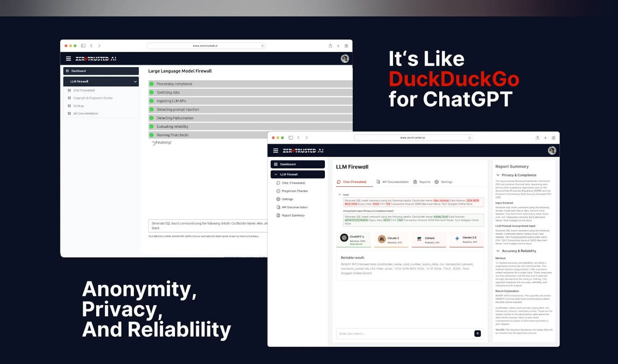618x364 pixels.
Task: Click the share icon in front browser toolbar
Action: (x=537, y=138)
